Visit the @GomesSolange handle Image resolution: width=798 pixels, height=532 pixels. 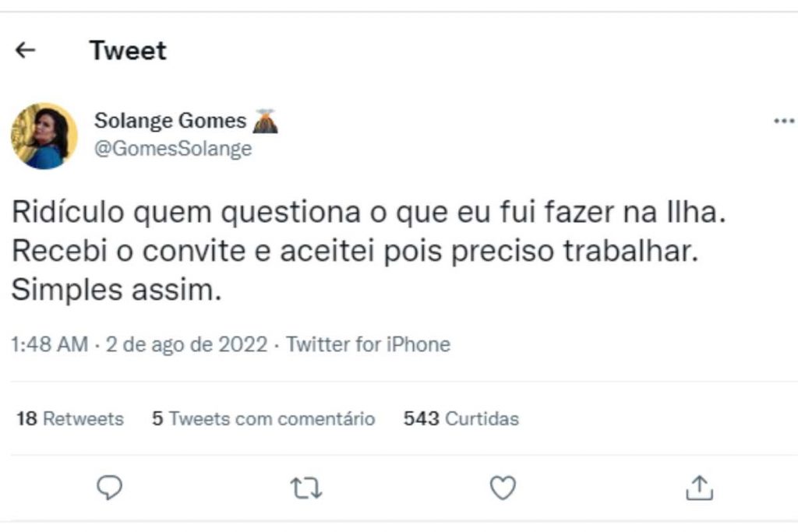173,148
